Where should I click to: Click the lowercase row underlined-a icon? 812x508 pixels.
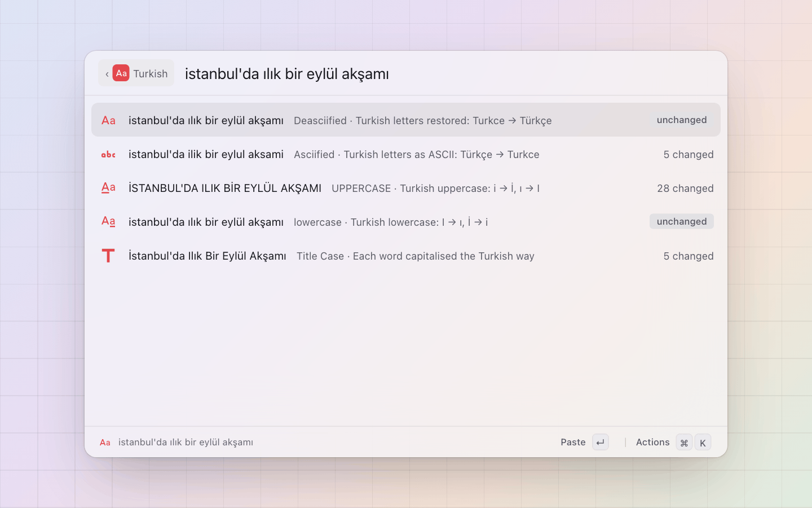tap(108, 221)
